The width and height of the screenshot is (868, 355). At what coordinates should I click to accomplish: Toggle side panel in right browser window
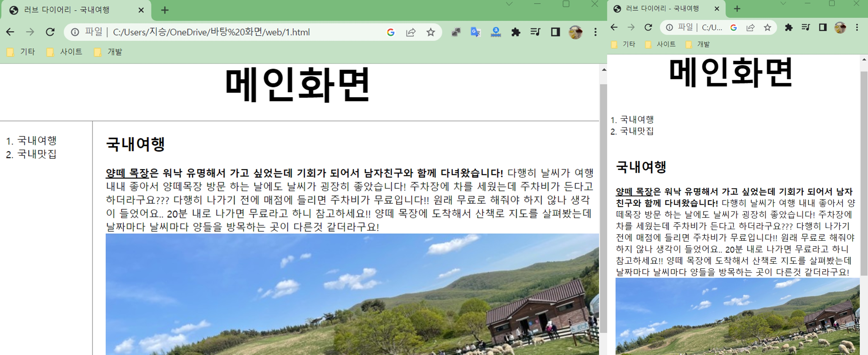pyautogui.click(x=823, y=27)
